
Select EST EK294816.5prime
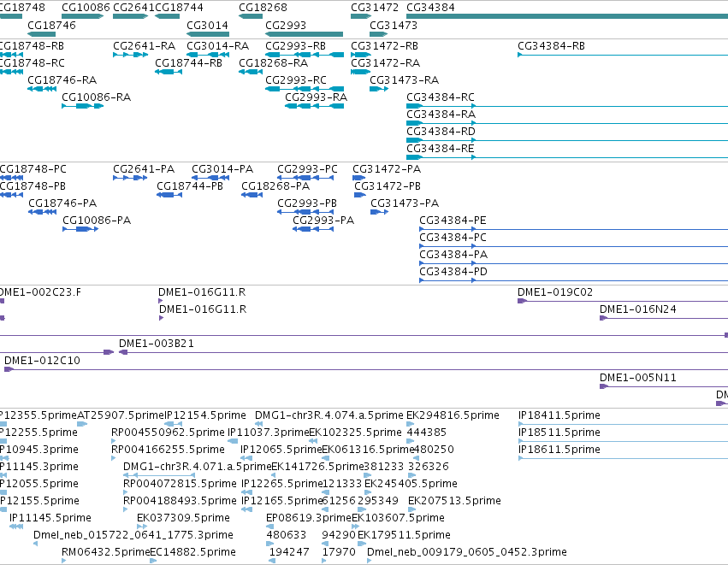tap(453, 415)
